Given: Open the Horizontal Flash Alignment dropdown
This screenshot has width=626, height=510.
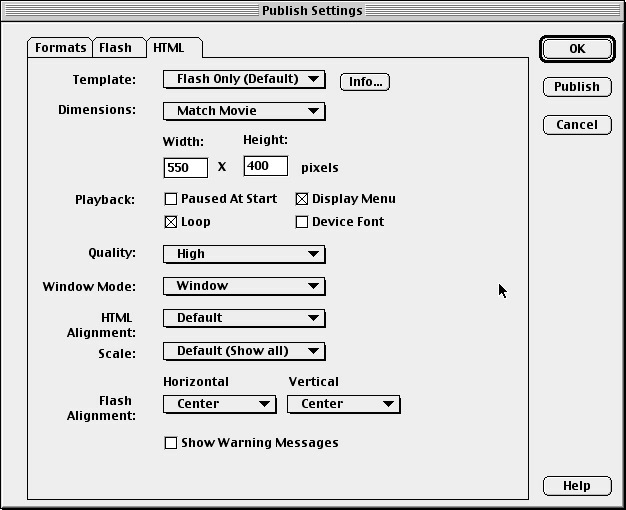Looking at the screenshot, I should [220, 404].
